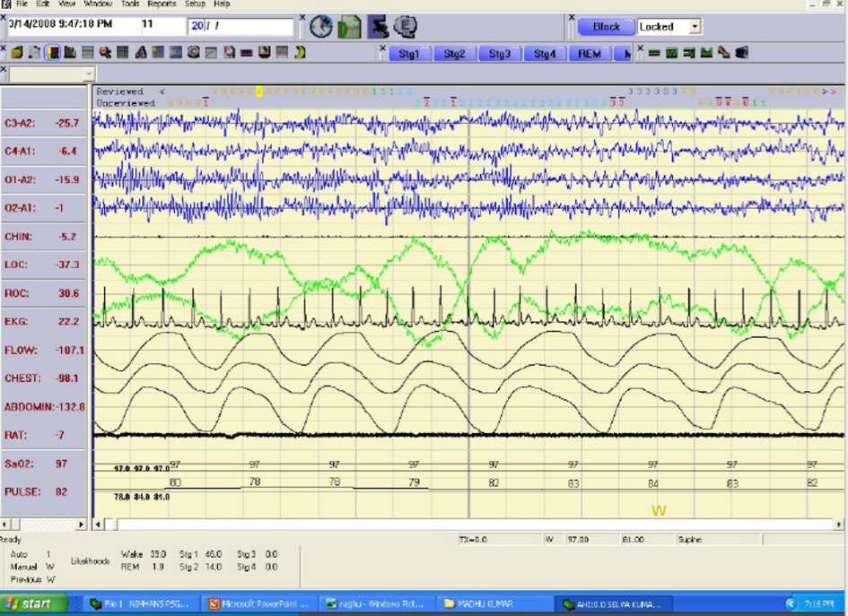Click the highlighted yellow-and-red toolbar icon
Screen dimensions: 848x616
point(52,52)
